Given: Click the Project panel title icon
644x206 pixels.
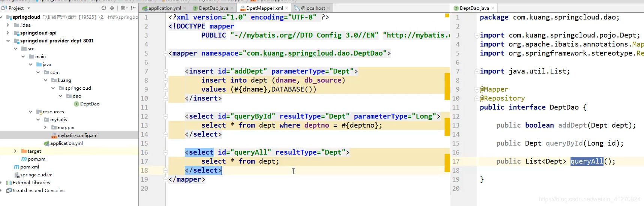Looking at the screenshot, I should click(4, 8).
